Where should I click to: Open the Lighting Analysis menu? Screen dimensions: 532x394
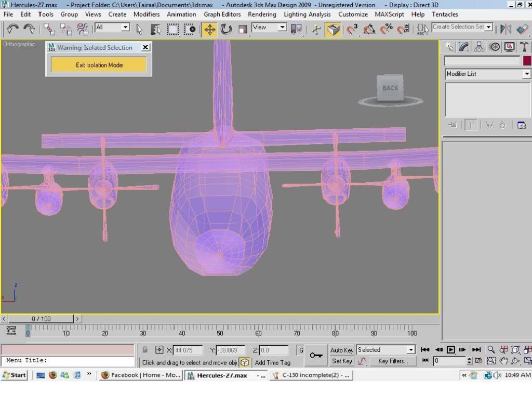(307, 14)
